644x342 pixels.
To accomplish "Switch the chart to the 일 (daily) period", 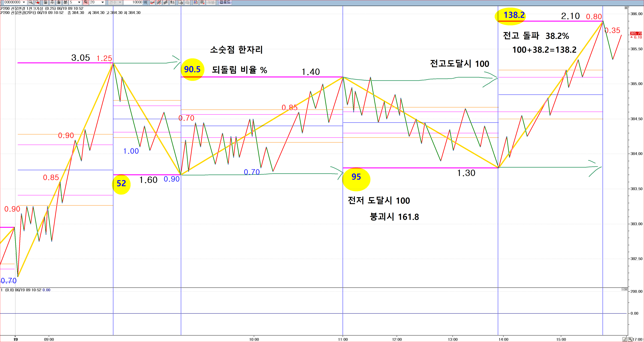I will tap(45, 2).
